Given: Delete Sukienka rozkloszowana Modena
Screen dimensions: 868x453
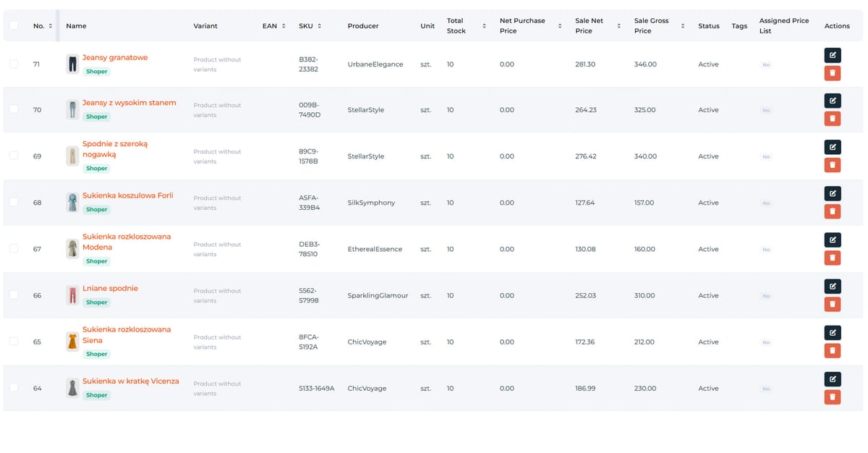Looking at the screenshot, I should (833, 258).
